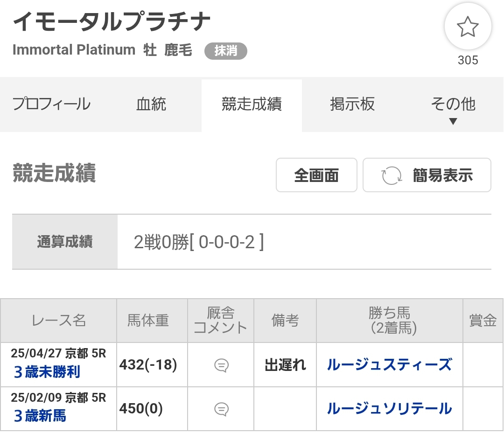Click the 勝ち馬(2着馬) column header
This screenshot has height=447, width=504.
(x=390, y=321)
